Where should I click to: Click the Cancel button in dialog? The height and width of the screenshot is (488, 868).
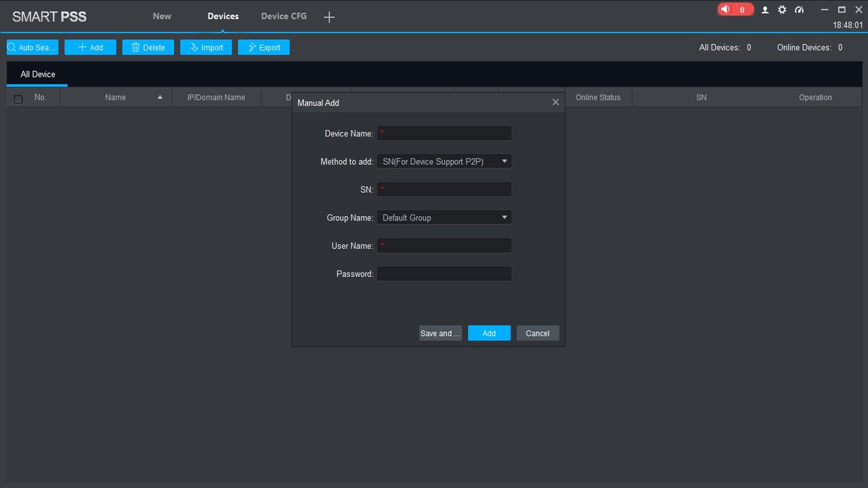click(x=537, y=333)
